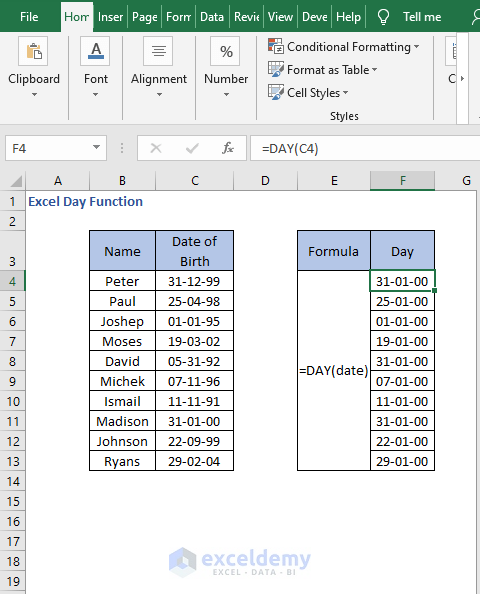Click the Cancel X formula icon
This screenshot has width=480, height=594.
156,148
